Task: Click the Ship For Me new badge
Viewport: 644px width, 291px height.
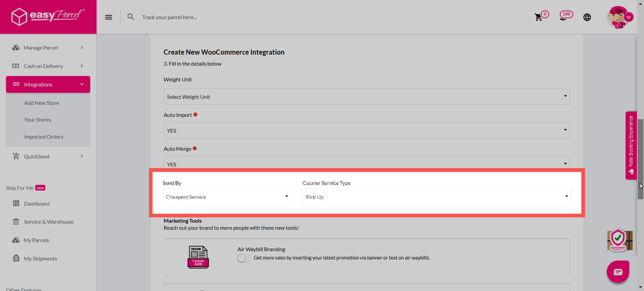Action: (40, 188)
